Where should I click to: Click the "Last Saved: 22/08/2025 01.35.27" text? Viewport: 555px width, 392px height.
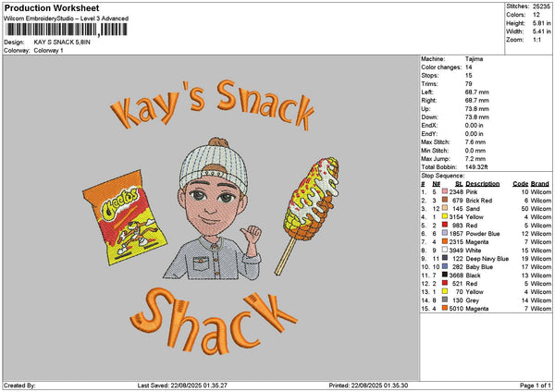182,386
